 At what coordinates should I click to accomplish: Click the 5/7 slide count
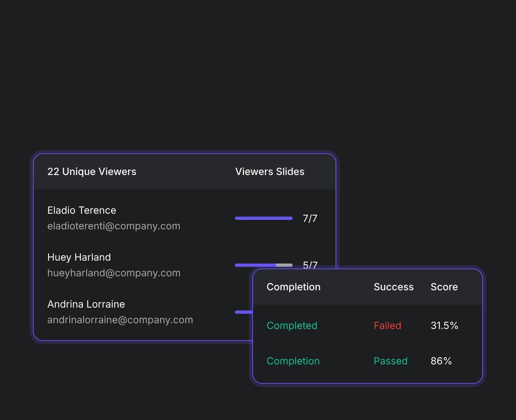(x=310, y=265)
